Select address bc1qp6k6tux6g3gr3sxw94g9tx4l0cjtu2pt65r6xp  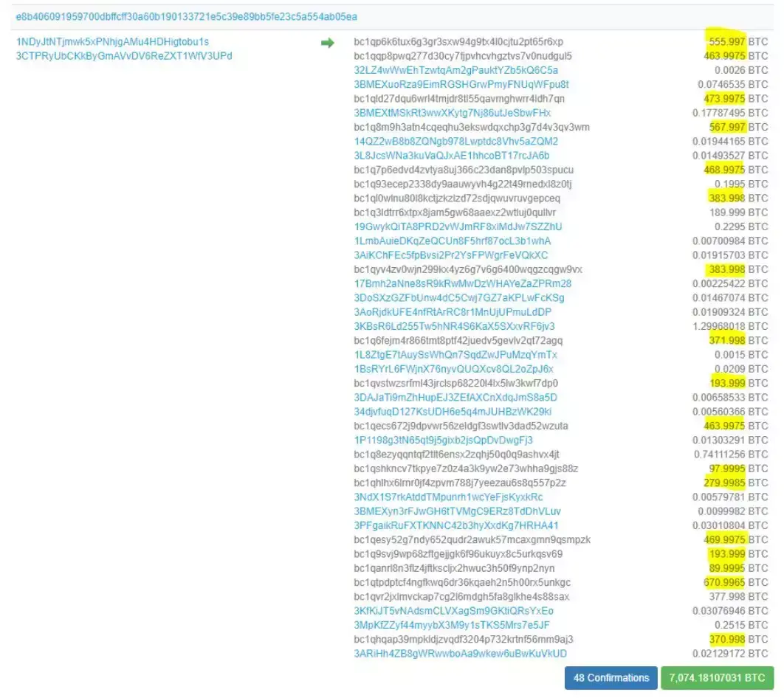pyautogui.click(x=458, y=41)
